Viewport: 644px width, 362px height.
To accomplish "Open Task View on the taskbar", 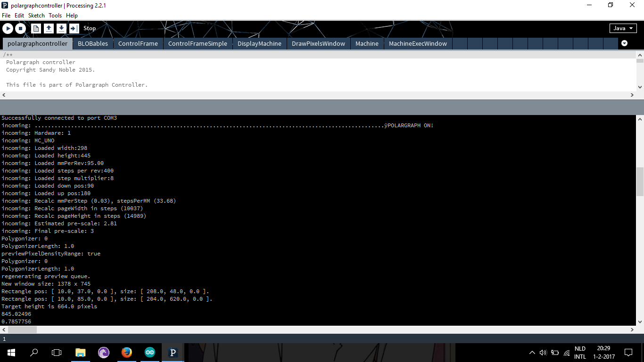I will (x=57, y=353).
